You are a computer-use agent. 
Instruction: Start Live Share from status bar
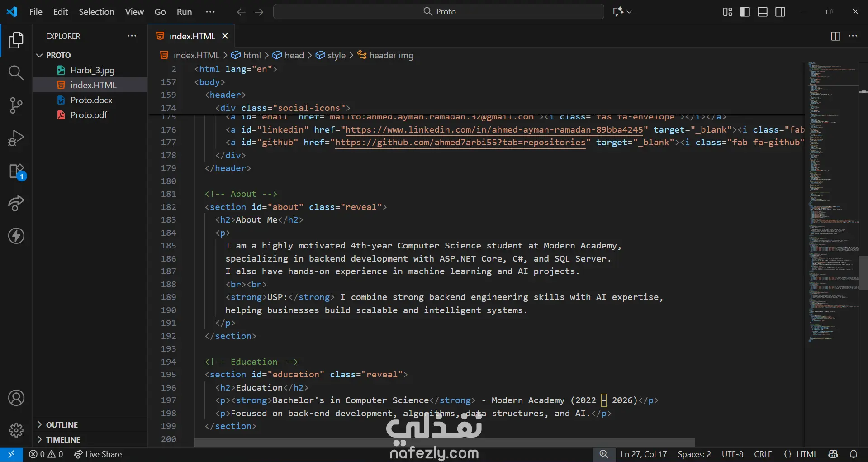point(98,454)
